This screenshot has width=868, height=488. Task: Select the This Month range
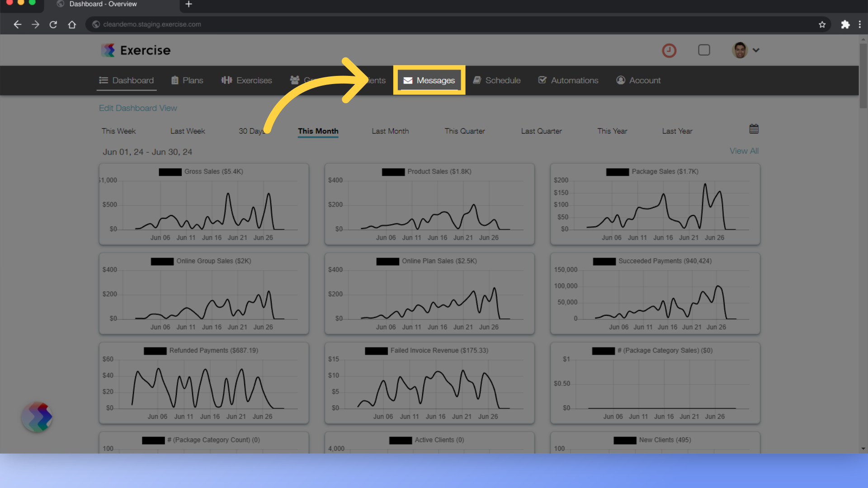click(318, 131)
